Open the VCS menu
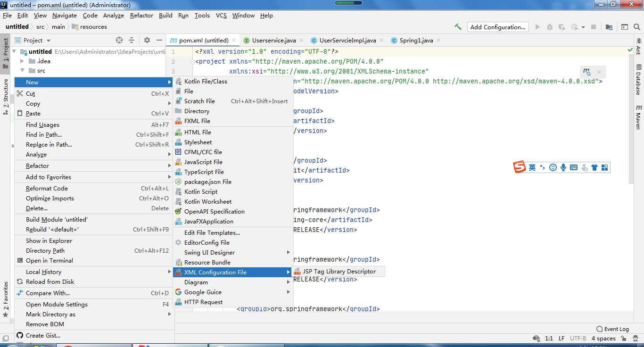The width and height of the screenshot is (644, 347). tap(221, 16)
